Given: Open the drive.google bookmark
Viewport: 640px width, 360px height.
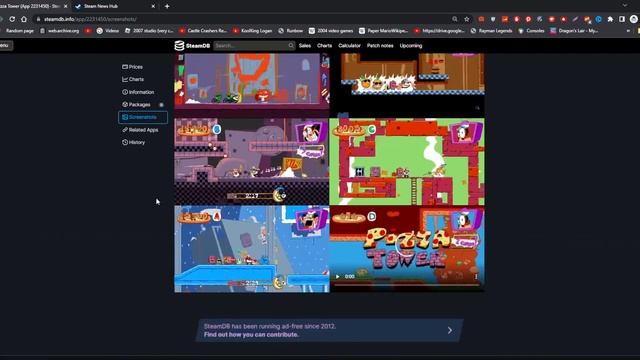Looking at the screenshot, I should coord(439,31).
